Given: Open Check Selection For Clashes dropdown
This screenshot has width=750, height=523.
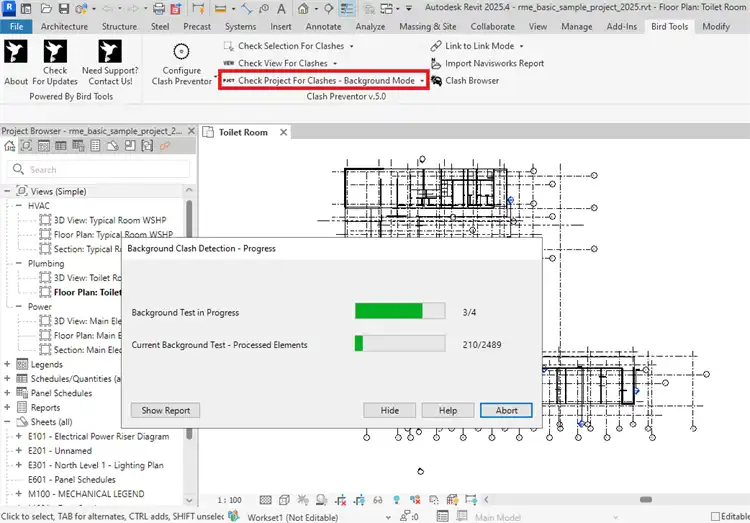Looking at the screenshot, I should (350, 46).
